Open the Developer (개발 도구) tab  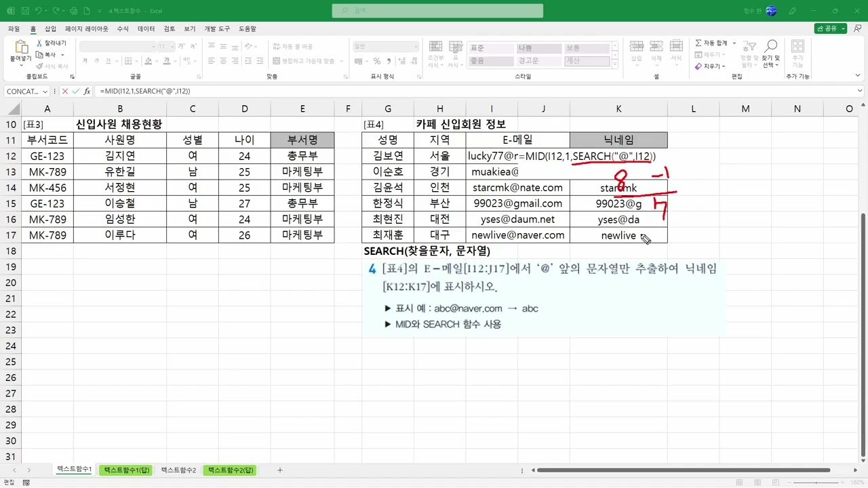coord(217,29)
